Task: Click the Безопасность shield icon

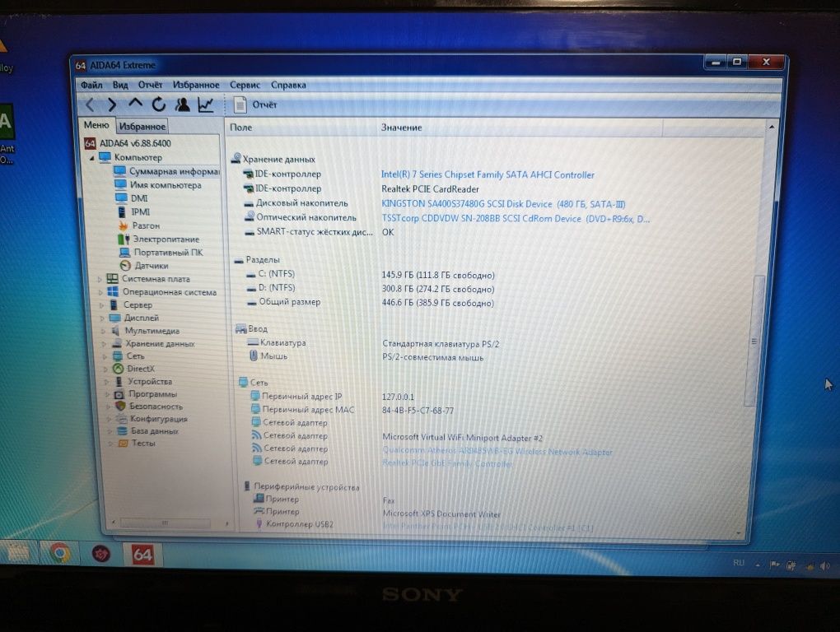Action: tap(120, 407)
